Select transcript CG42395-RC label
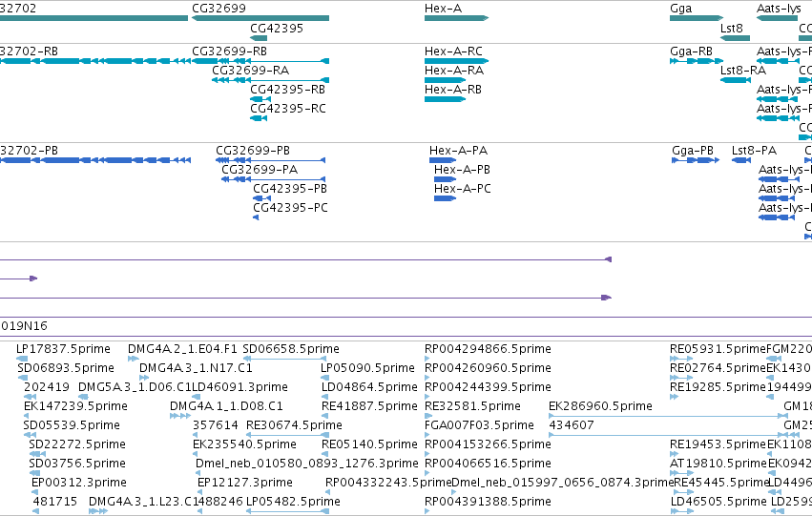 coord(288,109)
